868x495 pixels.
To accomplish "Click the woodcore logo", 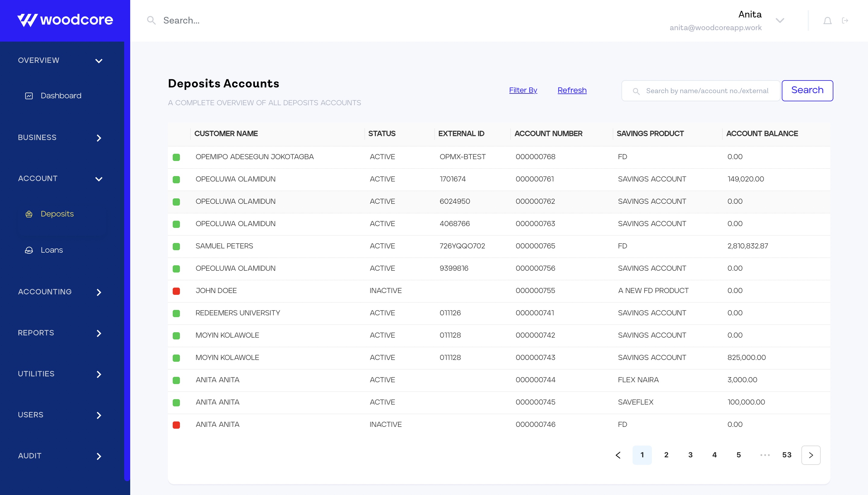I will (x=65, y=20).
